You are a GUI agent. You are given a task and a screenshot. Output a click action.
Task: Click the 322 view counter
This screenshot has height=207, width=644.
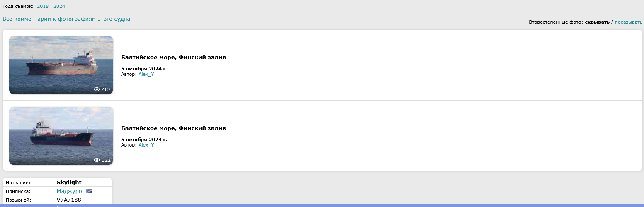click(x=106, y=160)
